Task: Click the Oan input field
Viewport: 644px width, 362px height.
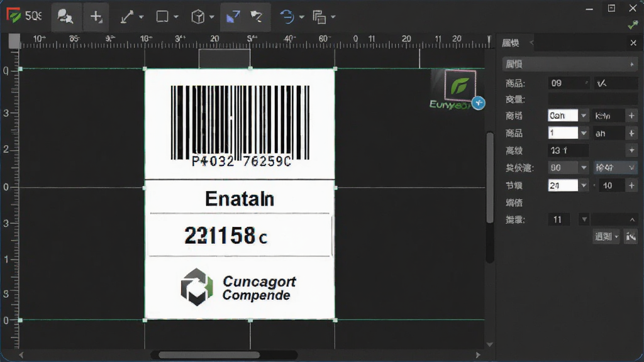Action: 563,116
